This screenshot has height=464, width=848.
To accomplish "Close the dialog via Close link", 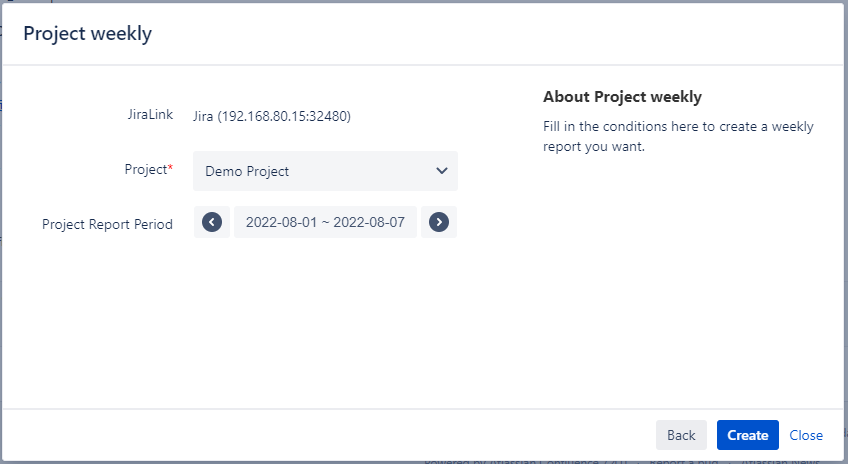I will pos(806,435).
